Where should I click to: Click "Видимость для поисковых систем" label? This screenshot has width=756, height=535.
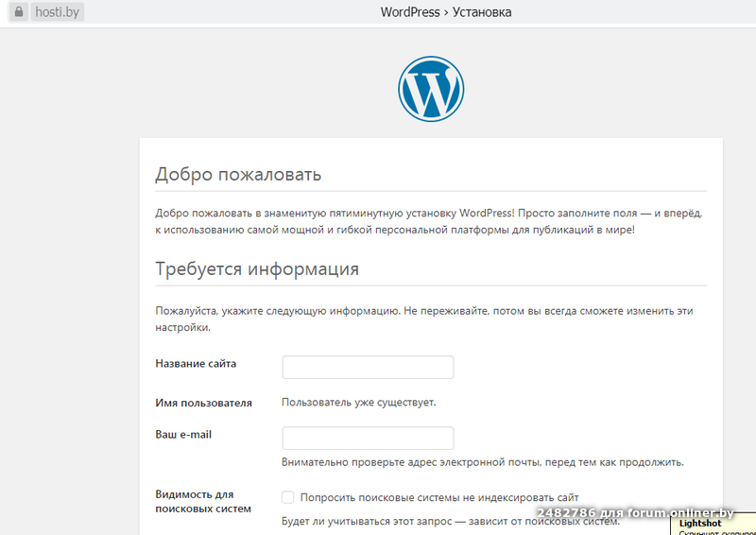[202, 501]
